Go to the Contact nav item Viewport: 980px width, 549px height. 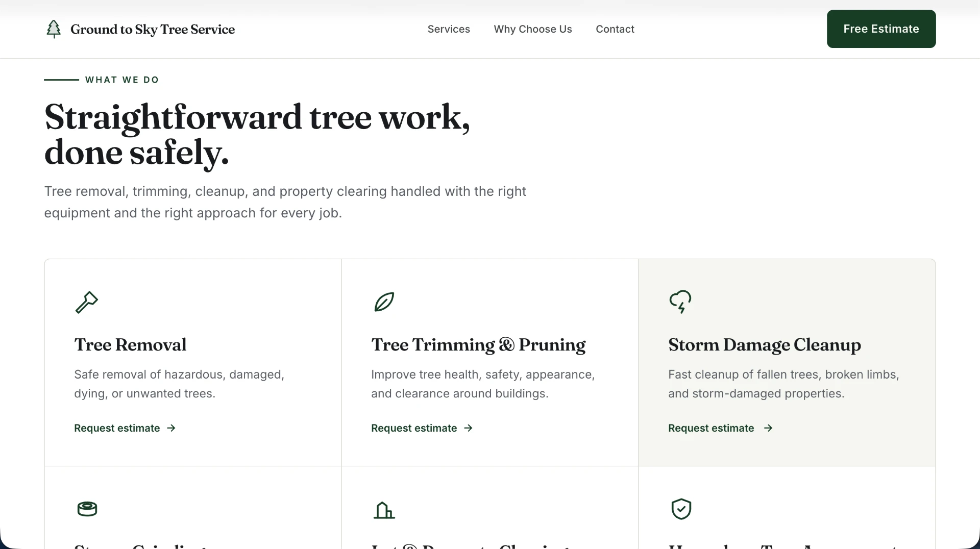pos(615,29)
